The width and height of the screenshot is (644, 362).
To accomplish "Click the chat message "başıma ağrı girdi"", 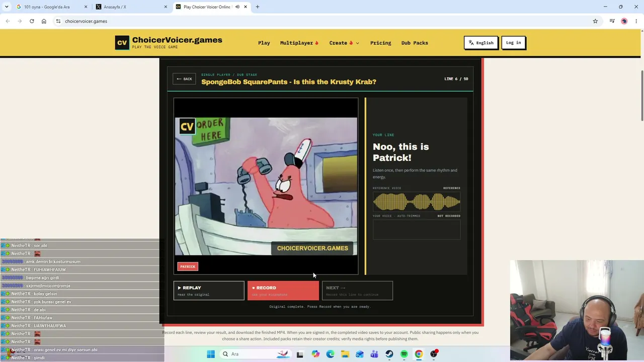I will pyautogui.click(x=42, y=278).
